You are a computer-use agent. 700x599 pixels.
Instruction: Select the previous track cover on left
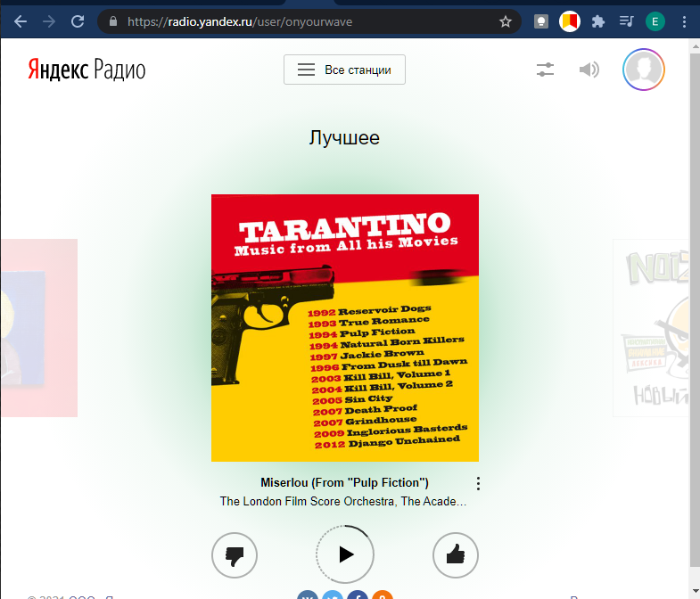coord(38,327)
